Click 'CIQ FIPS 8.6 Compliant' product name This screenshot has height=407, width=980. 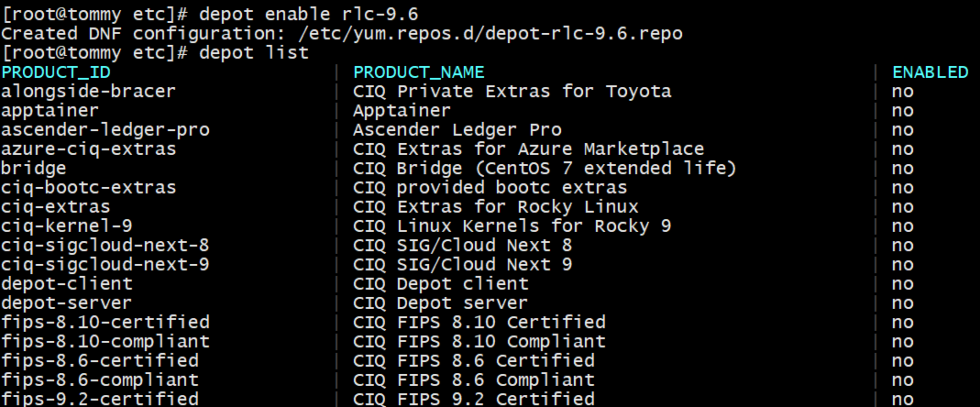(x=474, y=379)
